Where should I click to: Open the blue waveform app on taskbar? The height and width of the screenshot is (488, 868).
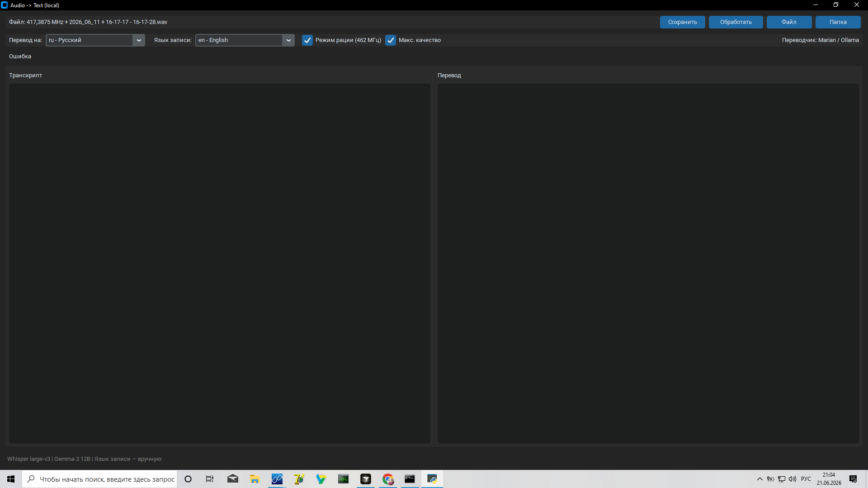(277, 479)
